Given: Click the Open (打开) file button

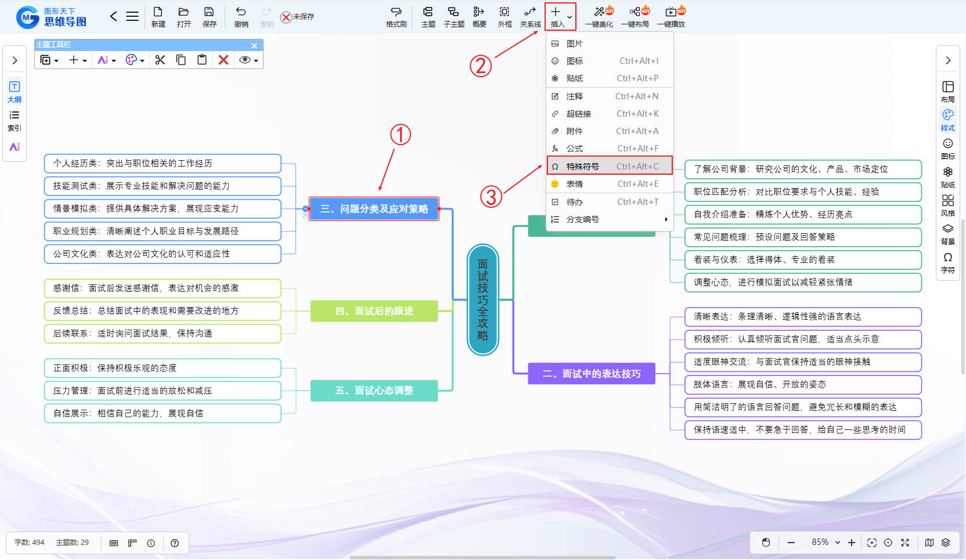Looking at the screenshot, I should [183, 16].
